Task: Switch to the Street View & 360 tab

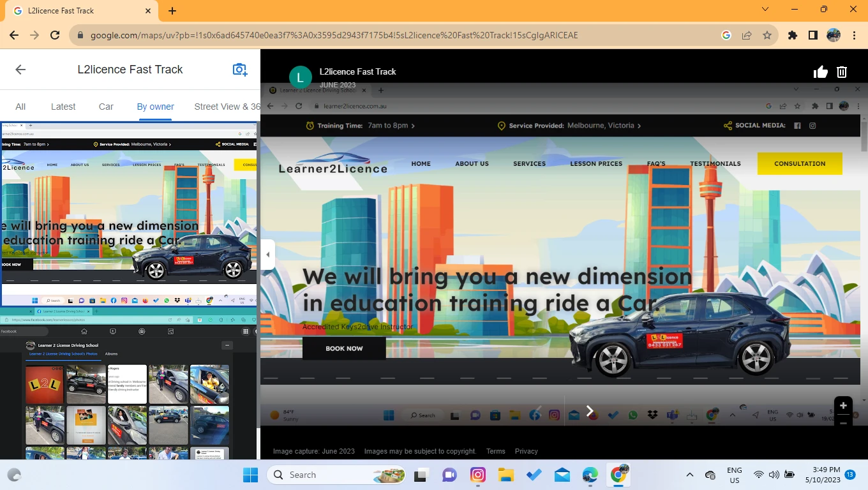Action: 227,107
